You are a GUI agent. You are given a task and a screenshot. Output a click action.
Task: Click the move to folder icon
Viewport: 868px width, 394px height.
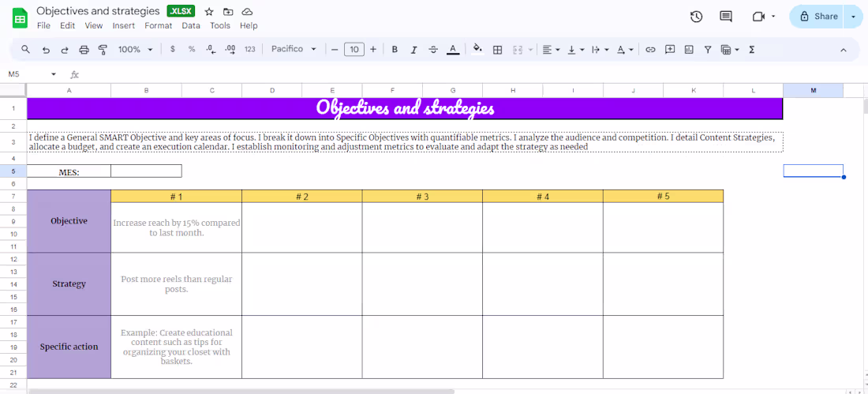(x=228, y=12)
